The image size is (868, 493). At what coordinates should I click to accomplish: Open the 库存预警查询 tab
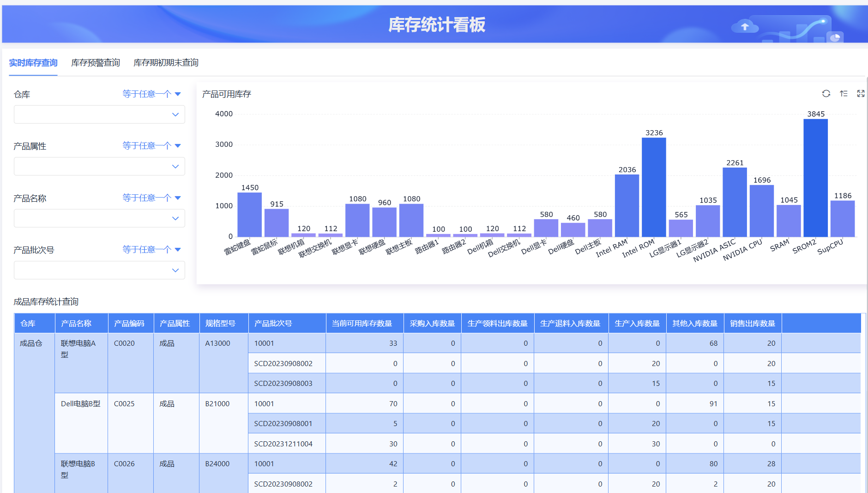click(96, 63)
